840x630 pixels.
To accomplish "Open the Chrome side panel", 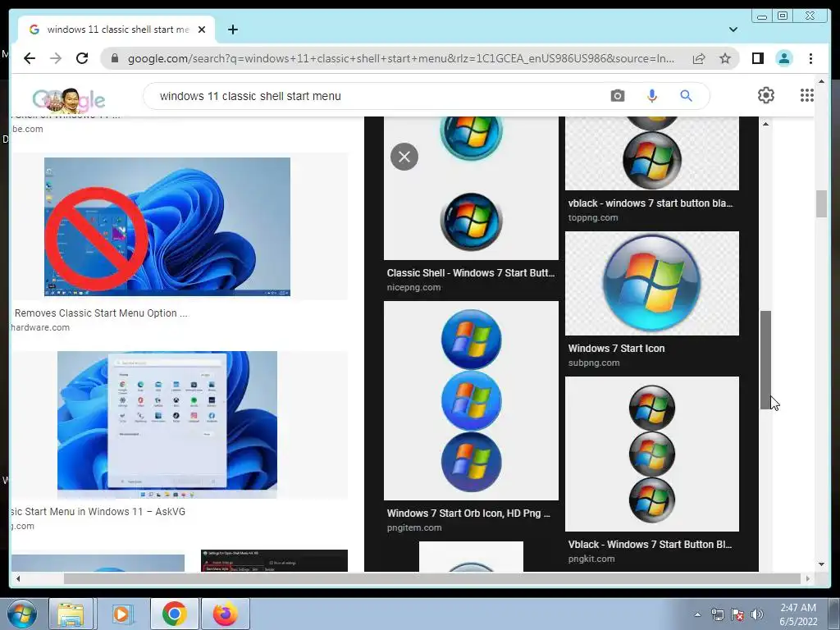I will pyautogui.click(x=757, y=58).
